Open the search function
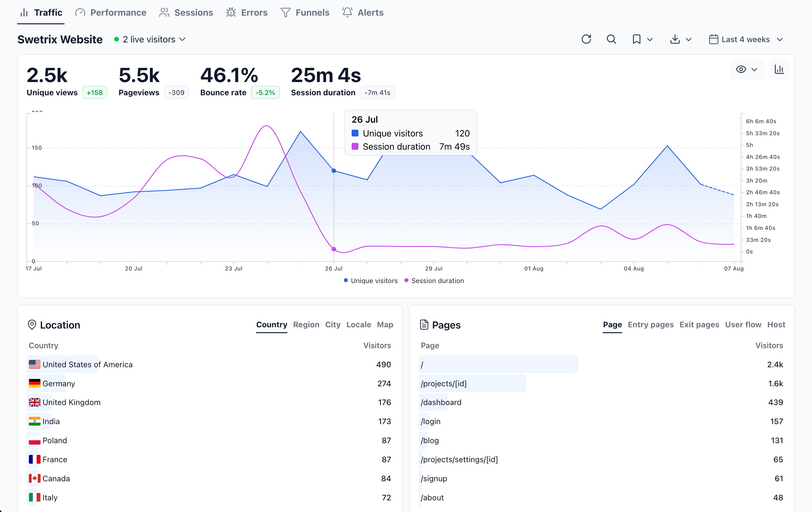812x512 pixels. pyautogui.click(x=611, y=39)
